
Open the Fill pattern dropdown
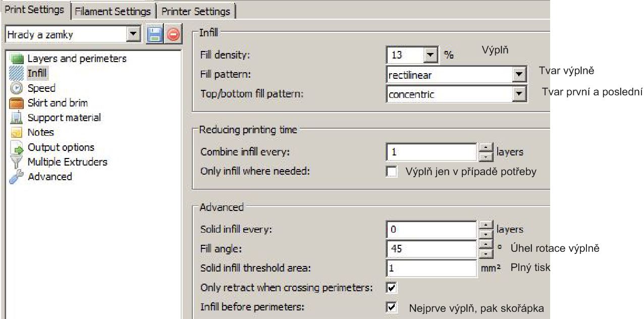click(x=519, y=75)
